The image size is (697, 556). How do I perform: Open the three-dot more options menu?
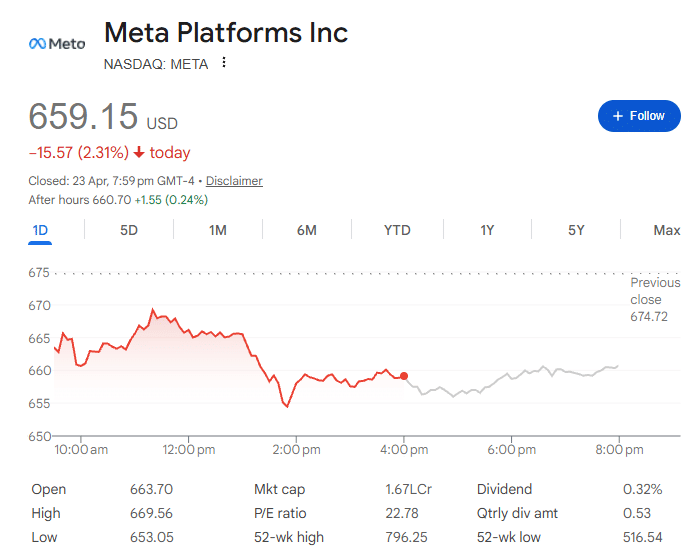224,63
